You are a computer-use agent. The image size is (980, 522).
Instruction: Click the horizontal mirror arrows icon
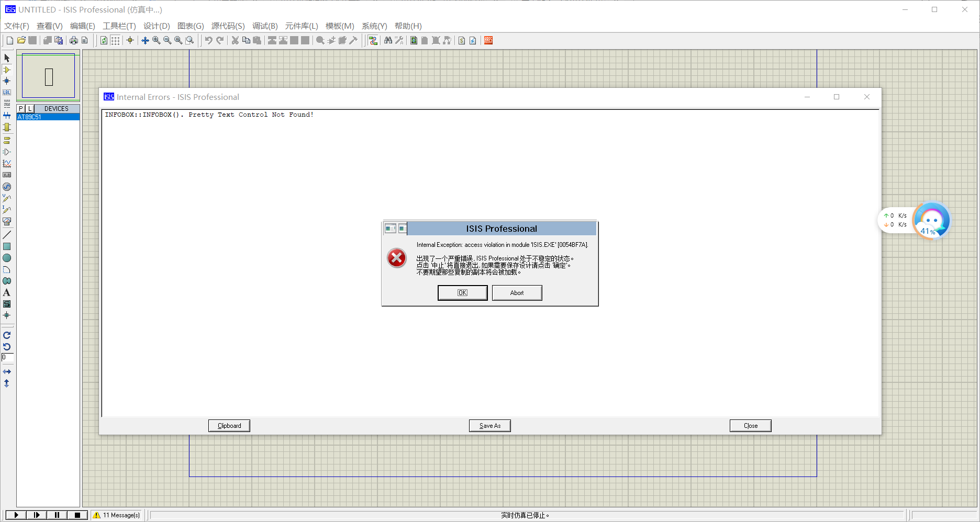pos(7,372)
